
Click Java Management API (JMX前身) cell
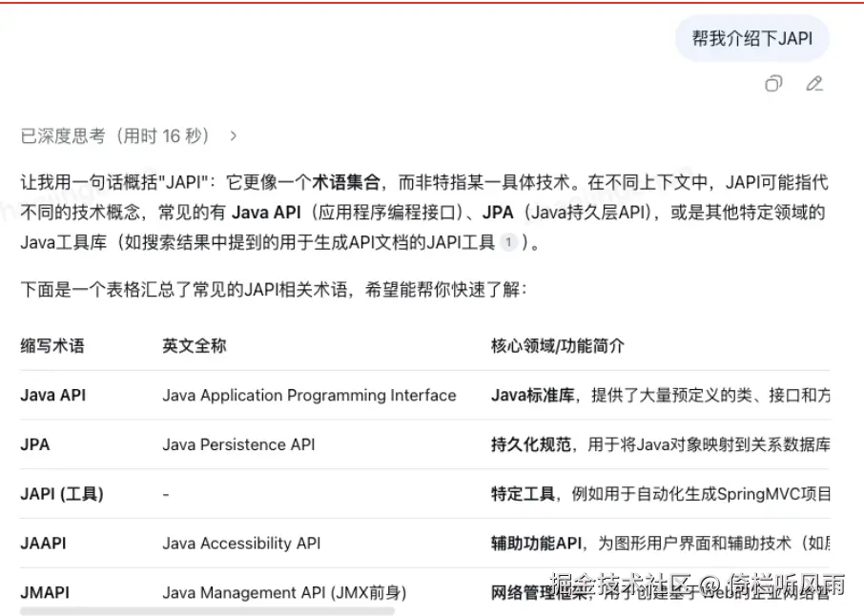[x=284, y=592]
